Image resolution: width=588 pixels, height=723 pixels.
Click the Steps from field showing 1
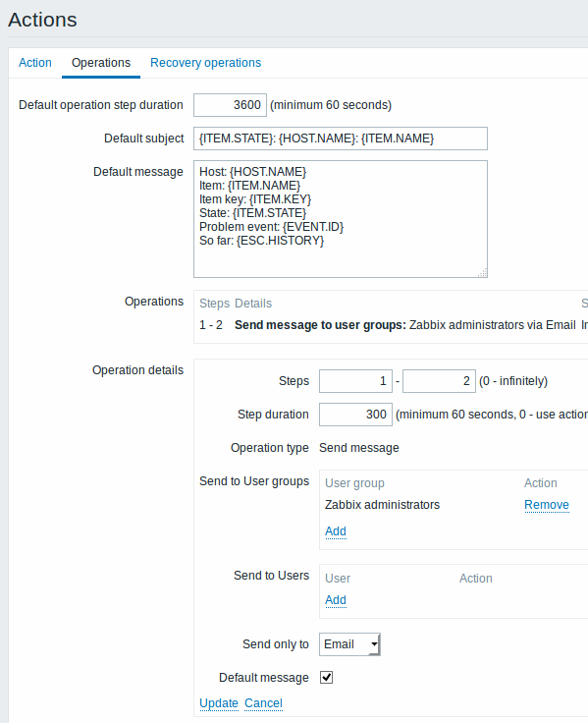355,381
